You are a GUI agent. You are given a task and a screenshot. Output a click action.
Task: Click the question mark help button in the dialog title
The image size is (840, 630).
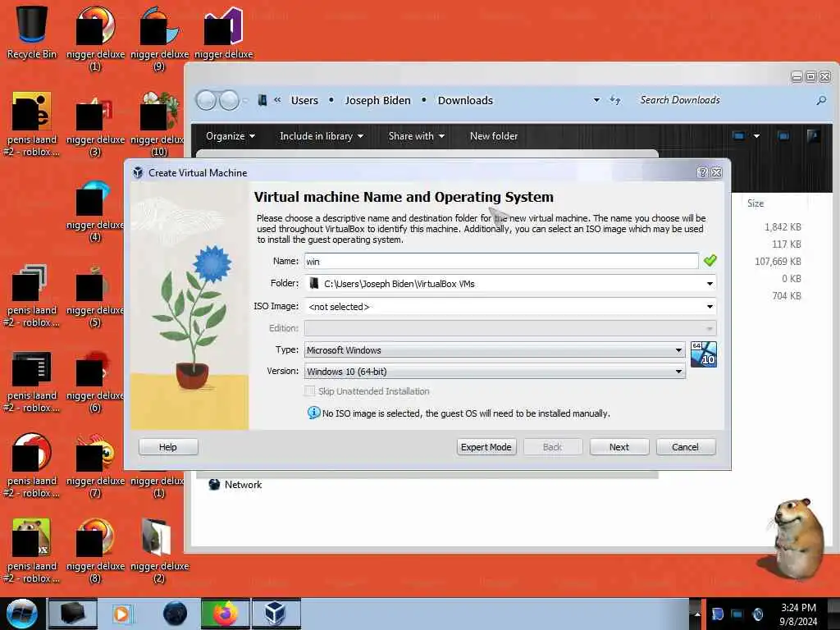click(702, 172)
